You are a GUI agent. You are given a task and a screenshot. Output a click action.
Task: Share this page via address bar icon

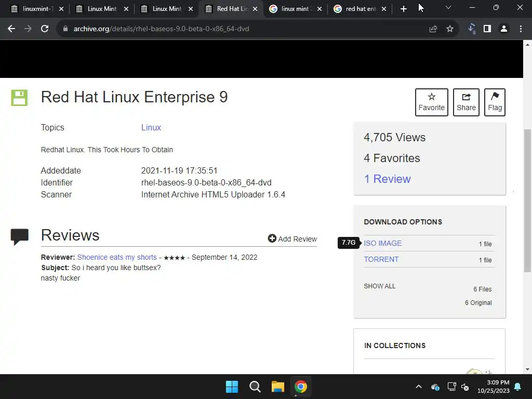tap(433, 29)
